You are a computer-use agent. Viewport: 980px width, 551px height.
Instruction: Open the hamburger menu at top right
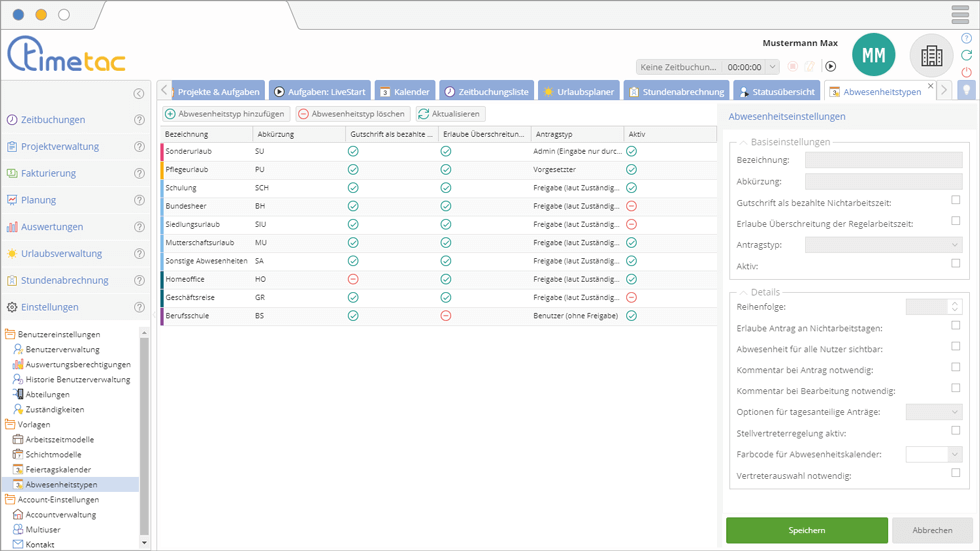click(x=960, y=15)
